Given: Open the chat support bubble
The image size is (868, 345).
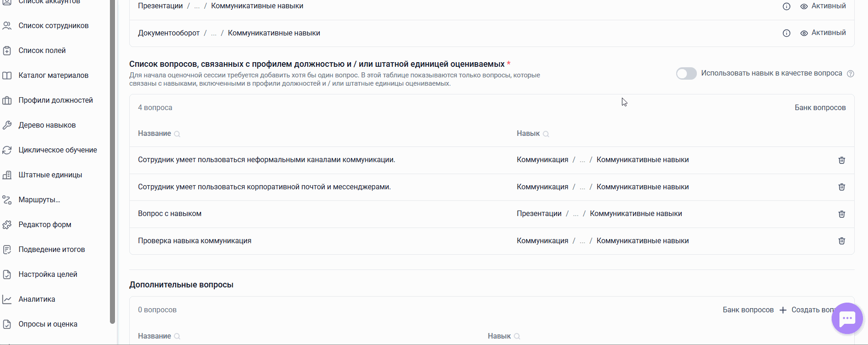Looking at the screenshot, I should pyautogui.click(x=847, y=318).
